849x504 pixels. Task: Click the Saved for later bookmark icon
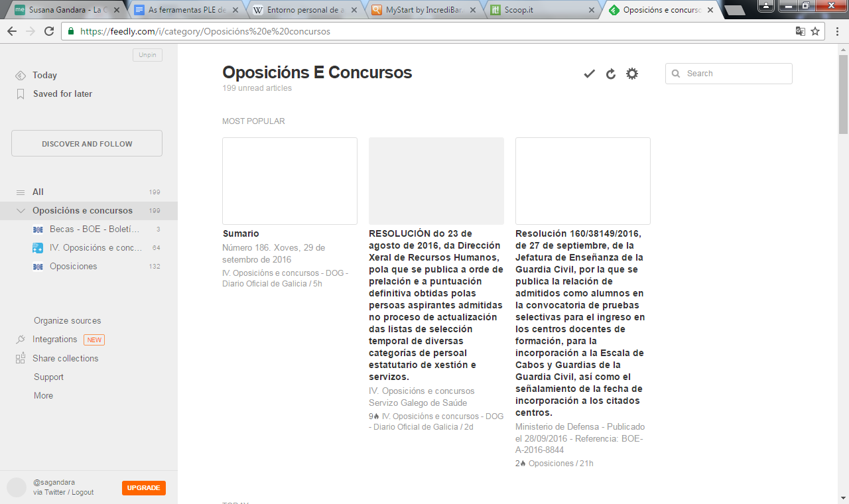(21, 94)
